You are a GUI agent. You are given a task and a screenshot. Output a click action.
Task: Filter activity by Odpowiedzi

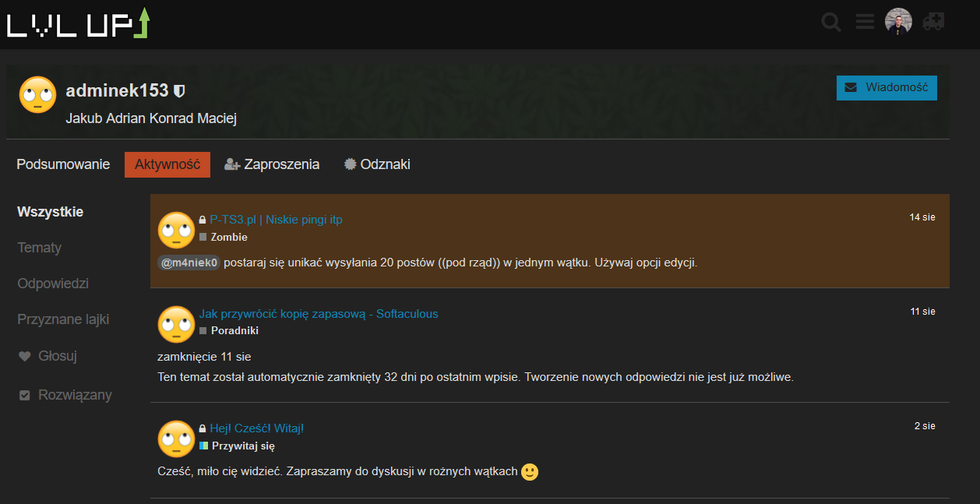(53, 284)
